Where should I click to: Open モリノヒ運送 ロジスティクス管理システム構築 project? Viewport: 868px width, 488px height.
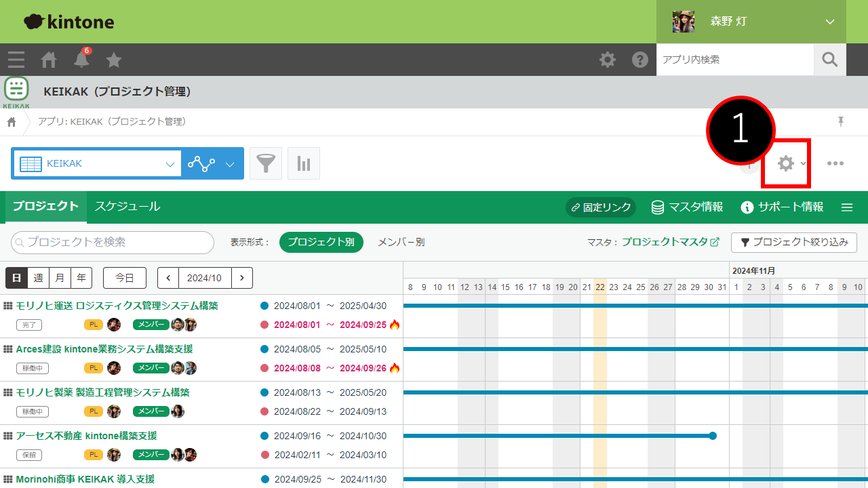pos(117,306)
